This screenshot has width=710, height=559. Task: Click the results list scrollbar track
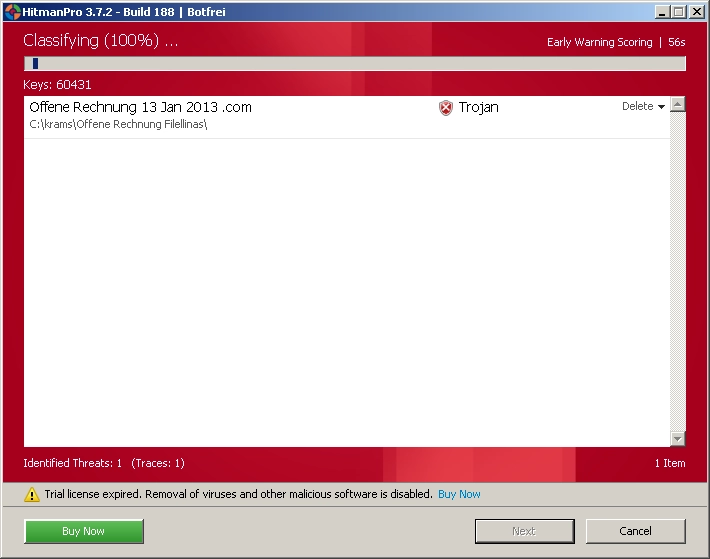click(677, 272)
